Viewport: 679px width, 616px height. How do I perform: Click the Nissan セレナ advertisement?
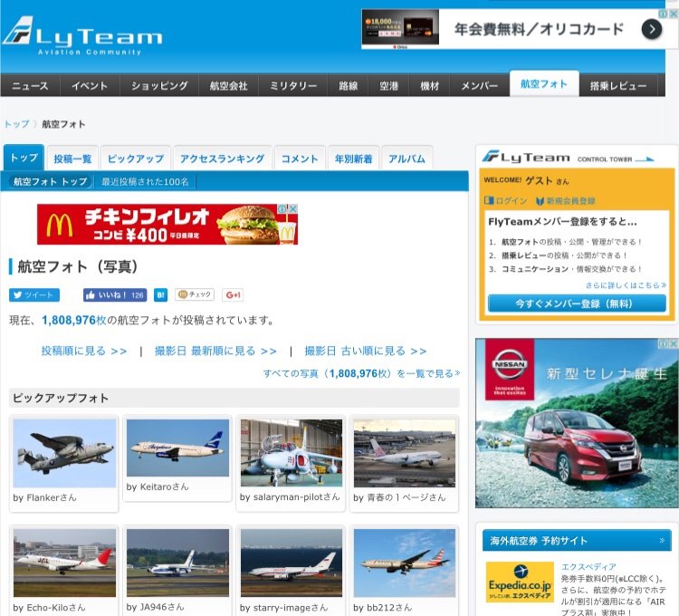(577, 423)
